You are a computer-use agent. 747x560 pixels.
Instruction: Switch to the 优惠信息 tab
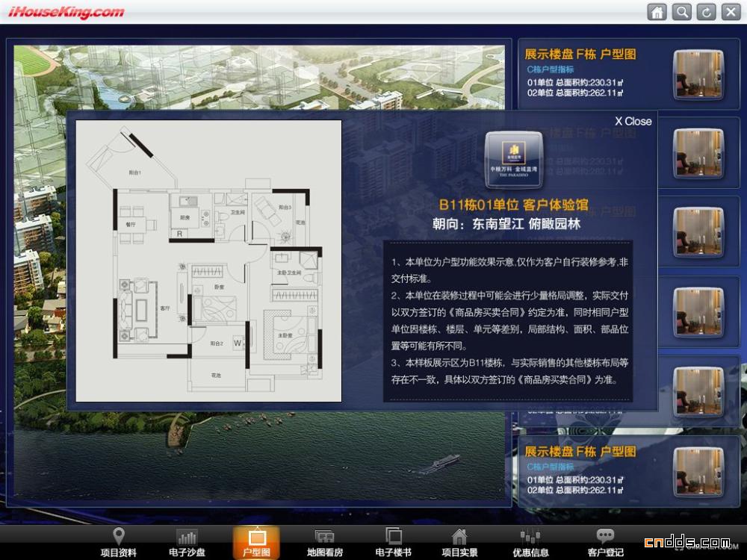(x=530, y=542)
